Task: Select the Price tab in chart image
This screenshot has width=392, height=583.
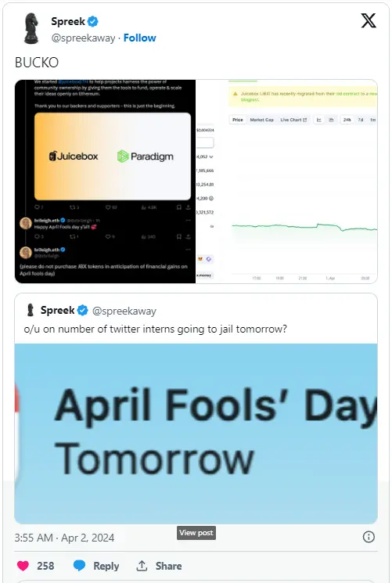Action: click(238, 120)
